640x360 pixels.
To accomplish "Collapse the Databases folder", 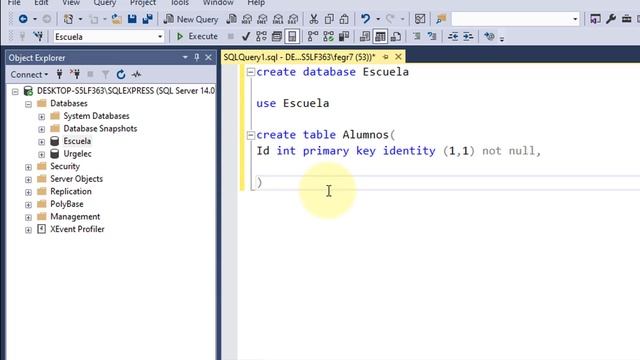I will (x=28, y=104).
